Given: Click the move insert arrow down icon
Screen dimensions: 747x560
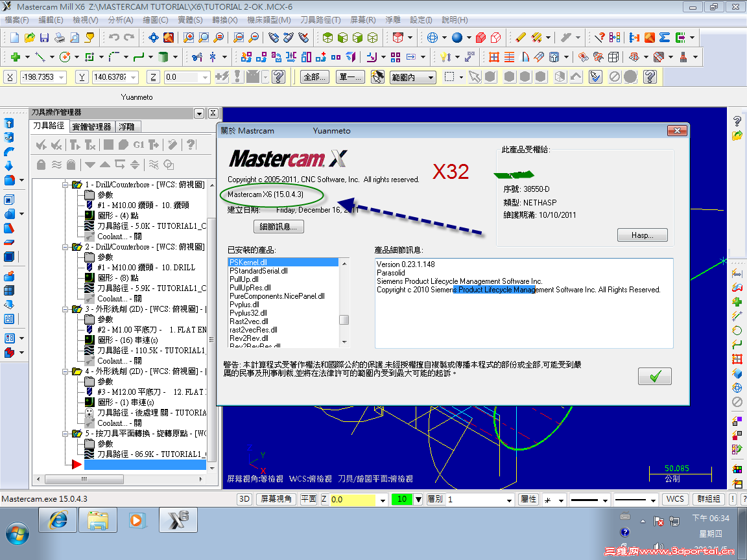Looking at the screenshot, I should 90,165.
